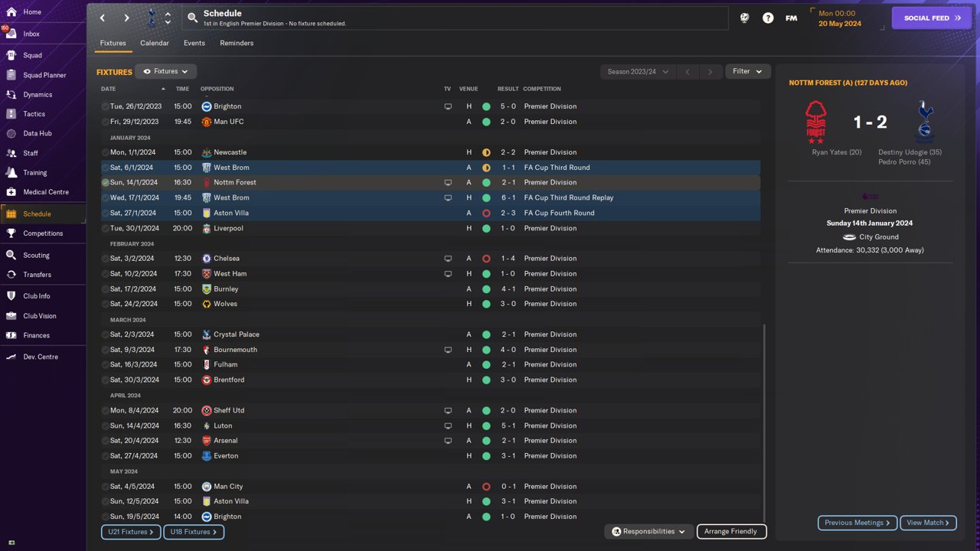Click the View Match button

(x=928, y=523)
